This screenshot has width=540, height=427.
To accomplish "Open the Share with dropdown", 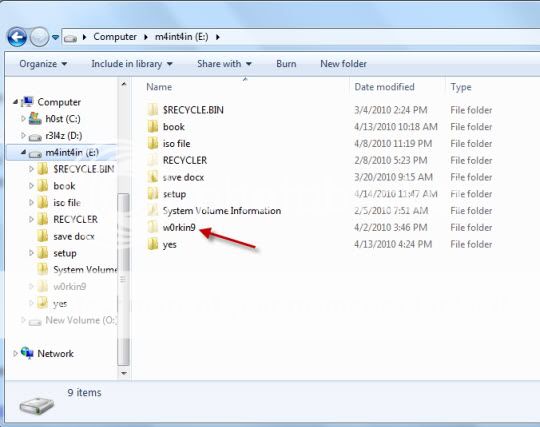I will click(225, 64).
